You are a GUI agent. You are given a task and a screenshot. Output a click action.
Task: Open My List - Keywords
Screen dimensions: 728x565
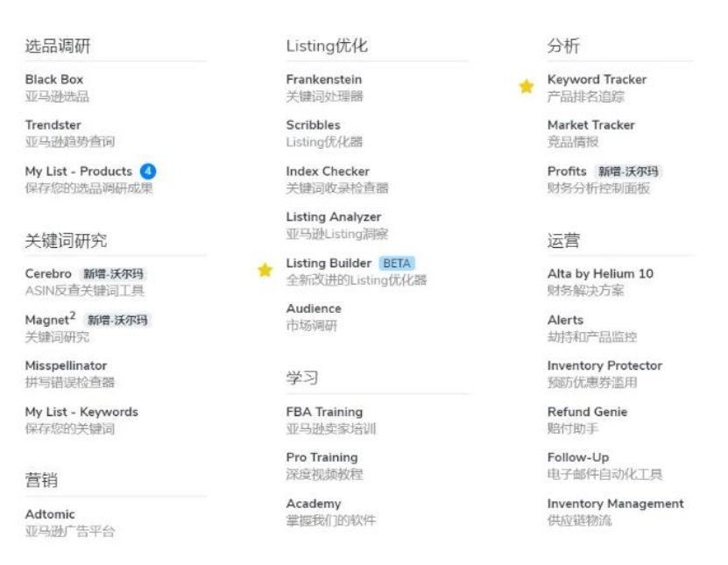[81, 413]
